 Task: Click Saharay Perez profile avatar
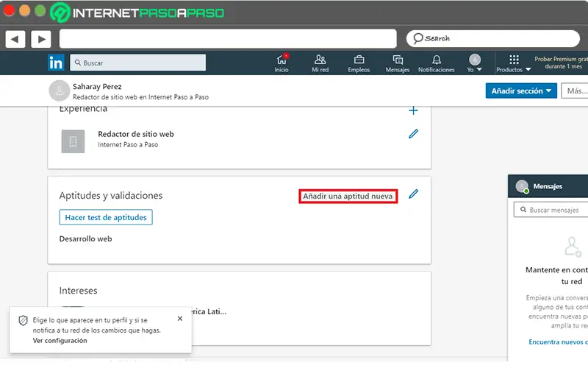pos(60,91)
